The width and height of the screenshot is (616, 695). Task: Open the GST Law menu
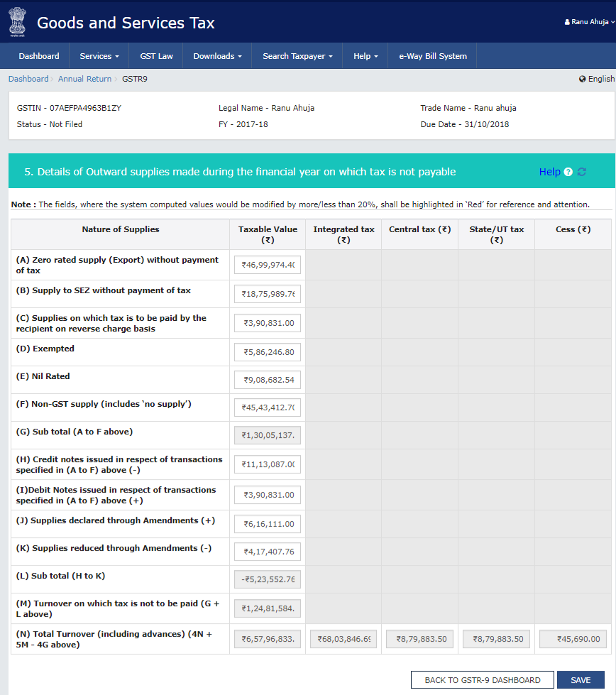(x=155, y=55)
